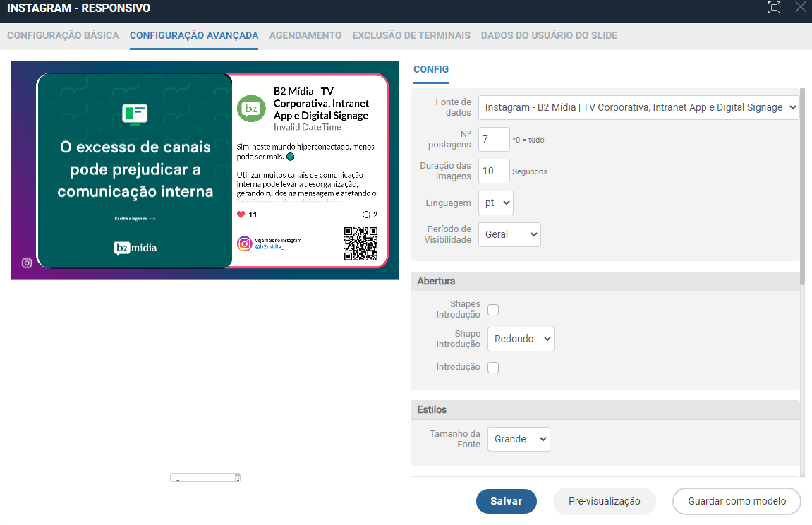
Task: Open the Configuração Básica tab
Action: tap(63, 35)
